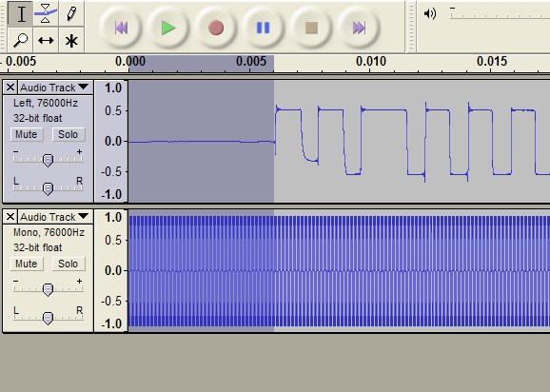This screenshot has height=392, width=550.
Task: Solo the Left 76000Hz audio track
Action: point(69,135)
